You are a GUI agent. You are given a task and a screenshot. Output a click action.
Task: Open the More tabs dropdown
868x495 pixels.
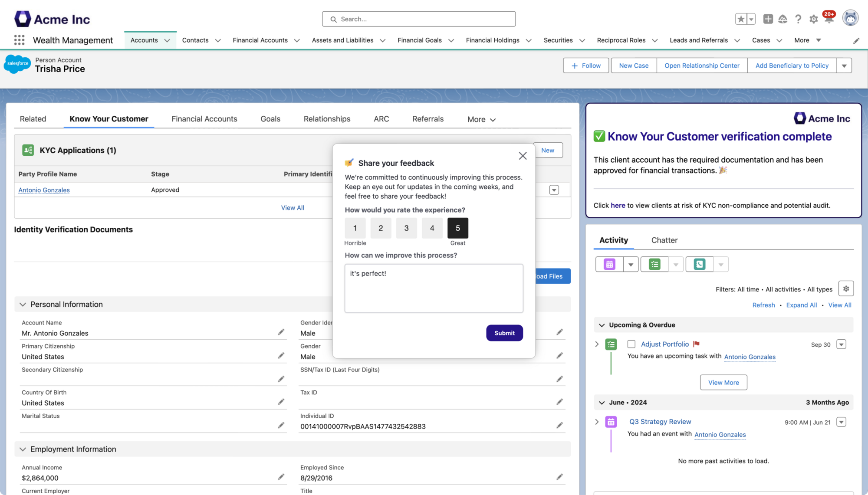pyautogui.click(x=481, y=119)
